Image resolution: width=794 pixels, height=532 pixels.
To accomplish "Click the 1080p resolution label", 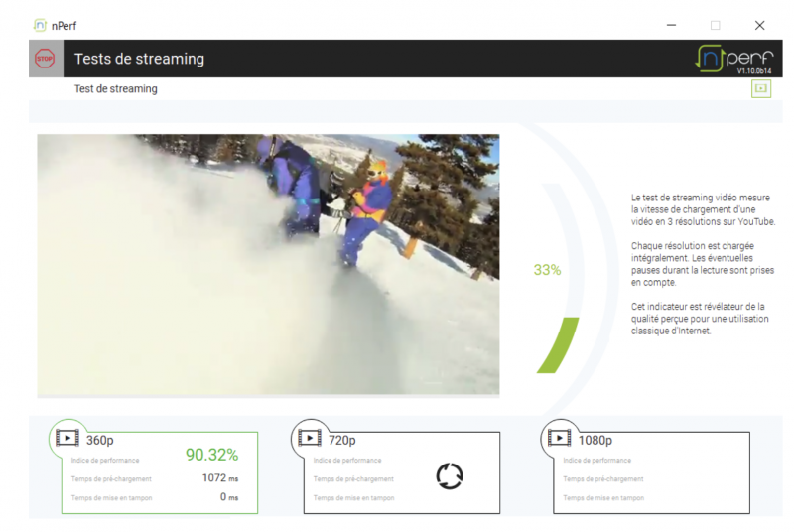I will [x=595, y=441].
